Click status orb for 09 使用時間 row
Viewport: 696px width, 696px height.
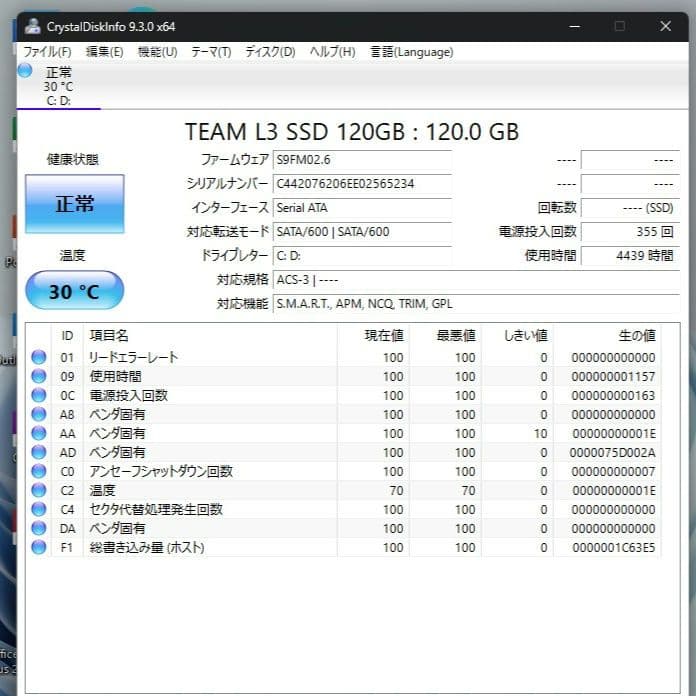pos(39,376)
